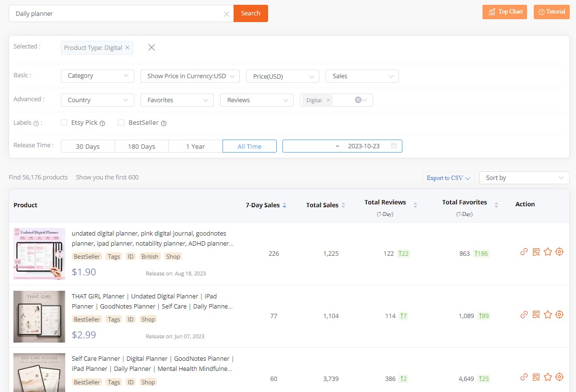Check the BestSeller filter box
Screen dimensions: 576x392
click(121, 123)
